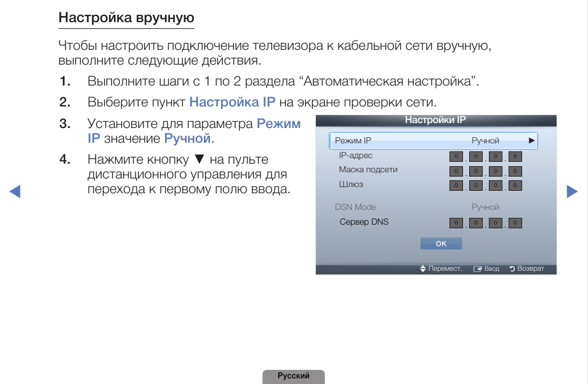Click the Возврат return icon in footer
This screenshot has width=588, height=384.
click(512, 269)
